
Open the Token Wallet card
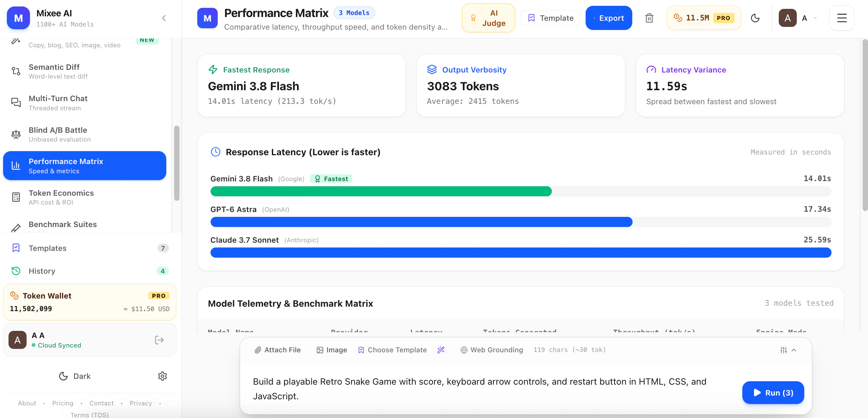90,302
